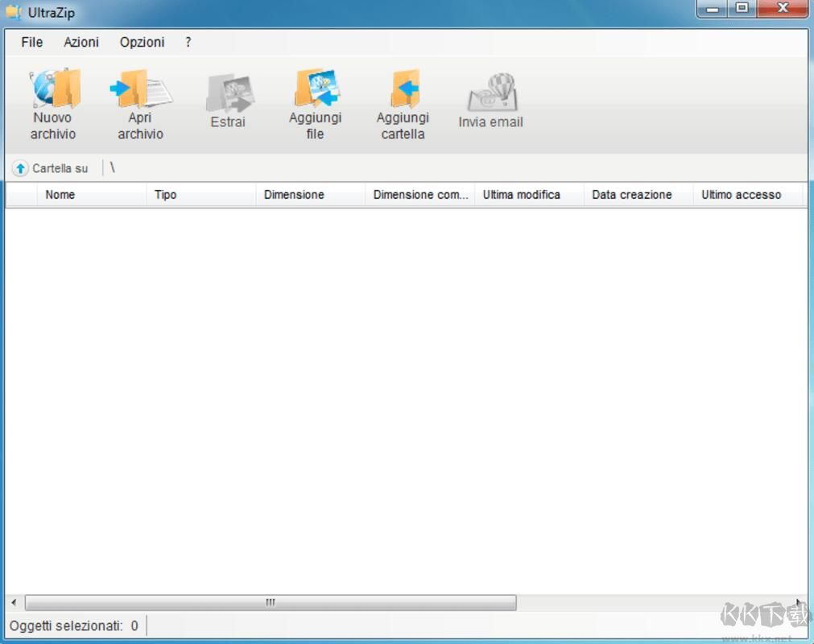This screenshot has height=644, width=814.
Task: Click the Nuovo archivio toolbar icon
Action: (54, 90)
